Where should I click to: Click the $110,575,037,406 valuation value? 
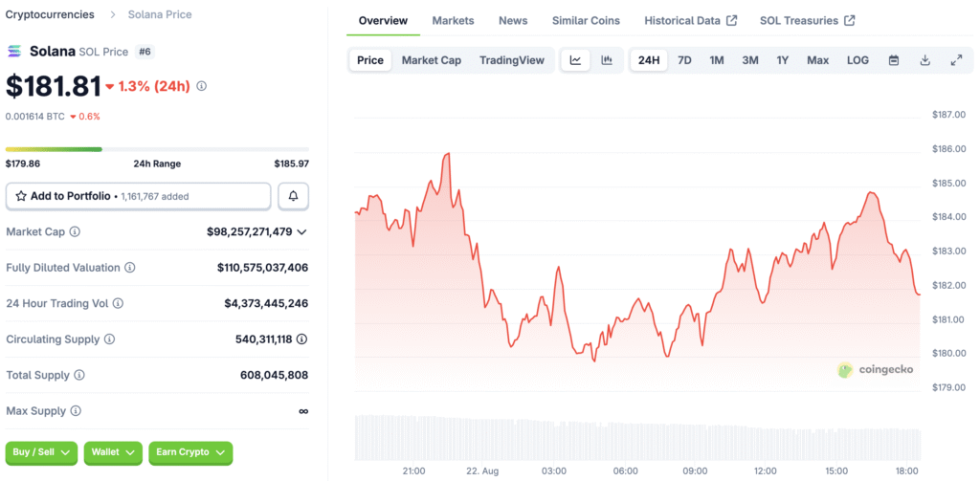pos(262,268)
